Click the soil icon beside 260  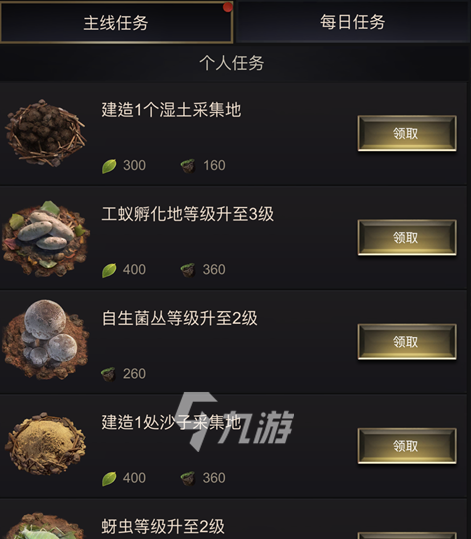click(108, 374)
